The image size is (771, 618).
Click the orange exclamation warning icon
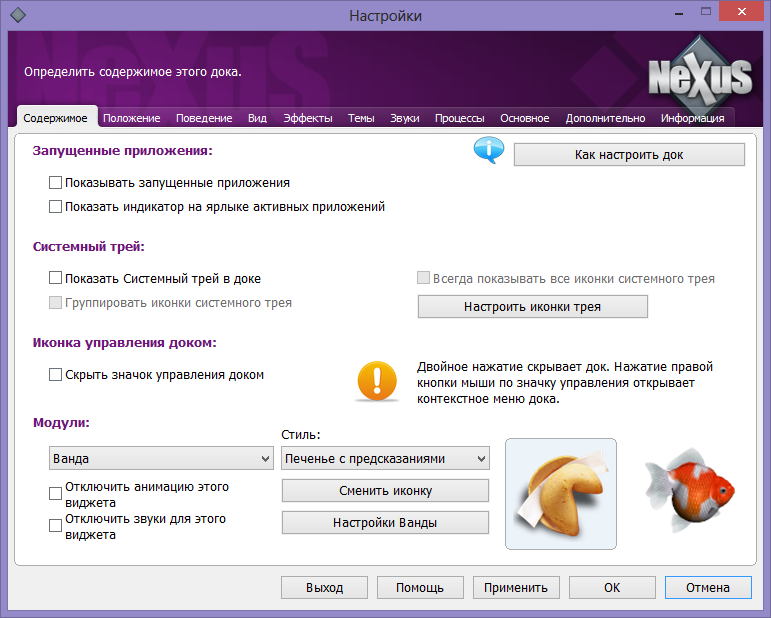tap(377, 381)
